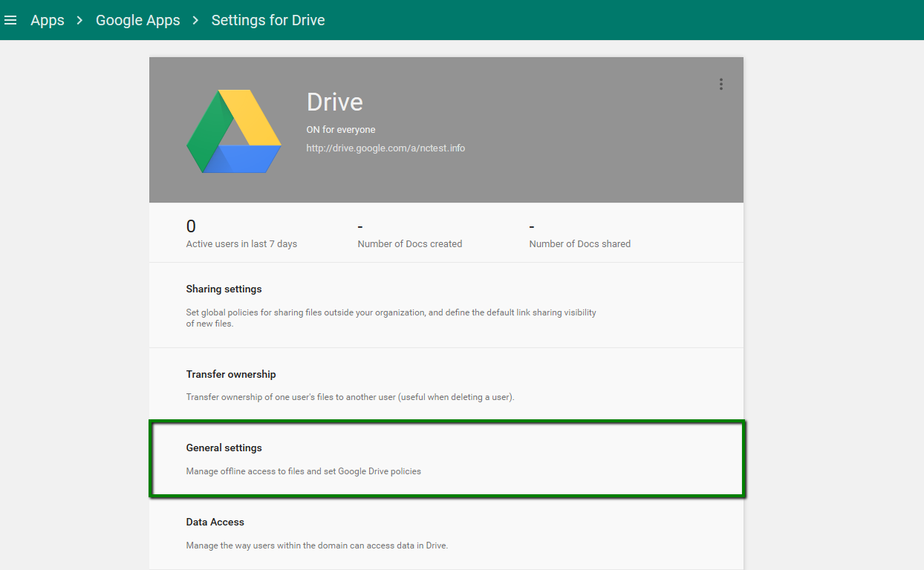
Task: Click the active users count 0
Action: click(191, 226)
